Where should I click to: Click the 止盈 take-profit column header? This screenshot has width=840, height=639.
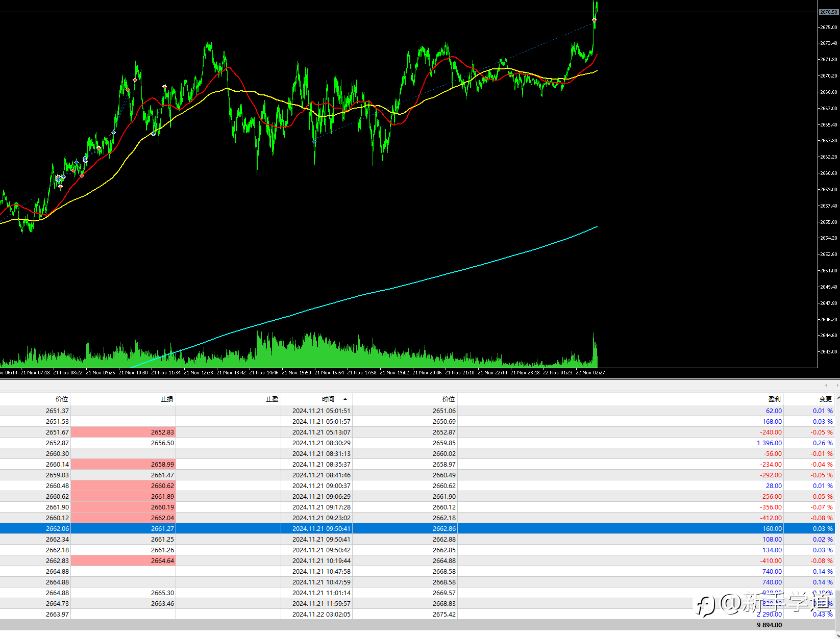click(x=271, y=399)
